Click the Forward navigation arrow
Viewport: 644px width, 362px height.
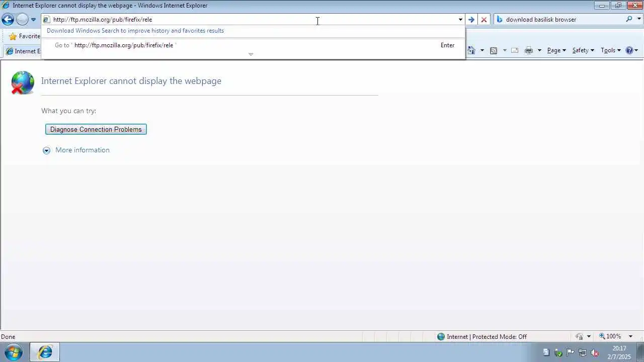point(22,20)
